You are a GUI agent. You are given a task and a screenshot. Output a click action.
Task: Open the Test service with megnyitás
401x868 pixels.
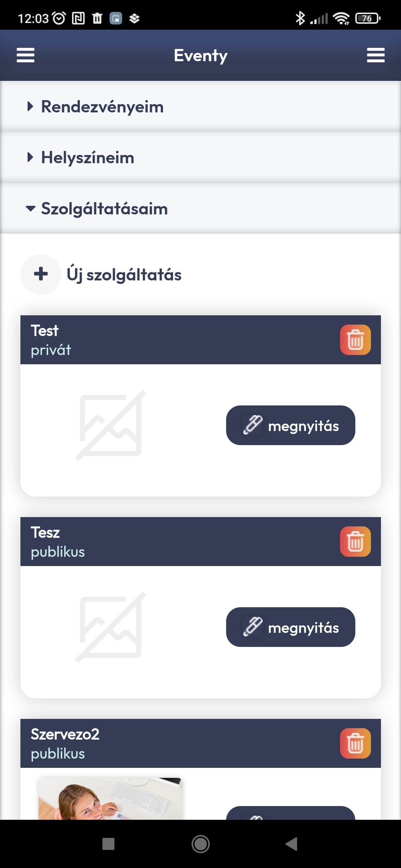tap(290, 425)
